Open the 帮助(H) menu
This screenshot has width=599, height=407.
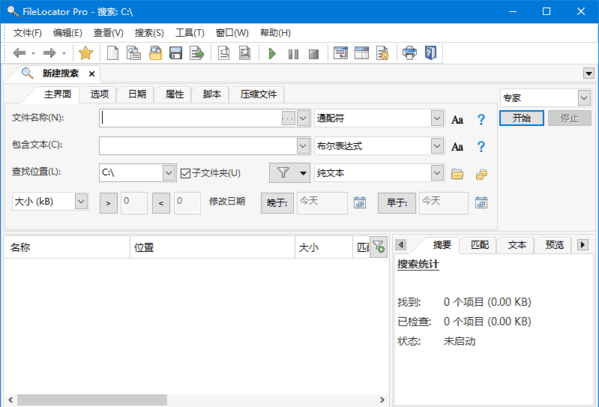(x=275, y=33)
